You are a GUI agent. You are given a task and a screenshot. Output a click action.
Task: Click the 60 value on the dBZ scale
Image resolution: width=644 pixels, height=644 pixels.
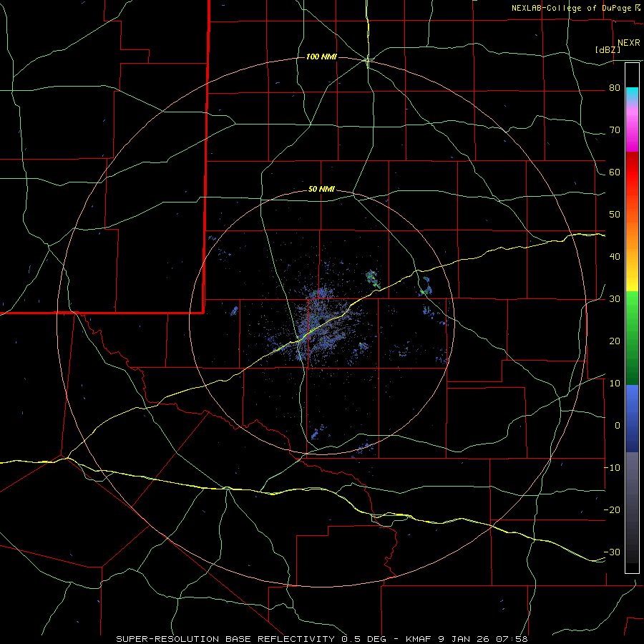615,172
